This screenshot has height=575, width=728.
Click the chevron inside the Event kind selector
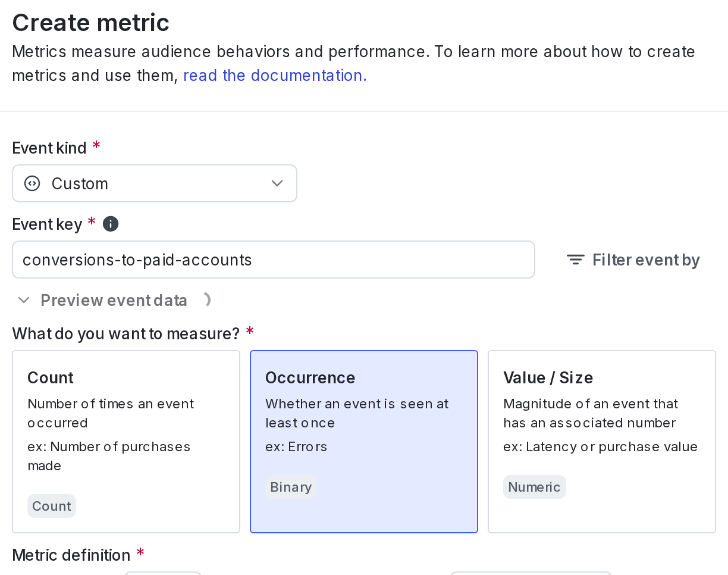(x=277, y=183)
